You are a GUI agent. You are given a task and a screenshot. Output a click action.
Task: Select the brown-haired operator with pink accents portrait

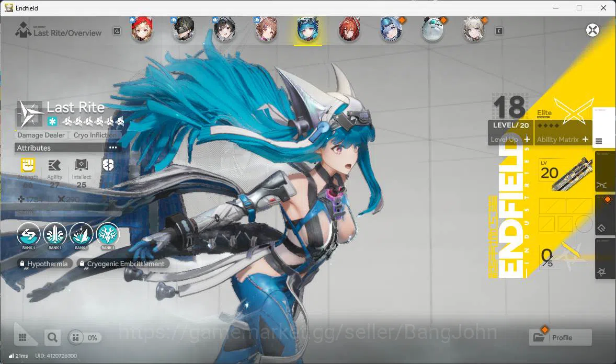click(x=266, y=29)
